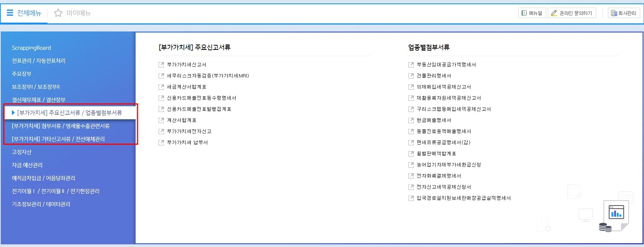Screen dimensions: 644x247
Task: Open [부가가치세] 첨부서류 / 영세율수출관련서류 menu
Action: (x=61, y=126)
